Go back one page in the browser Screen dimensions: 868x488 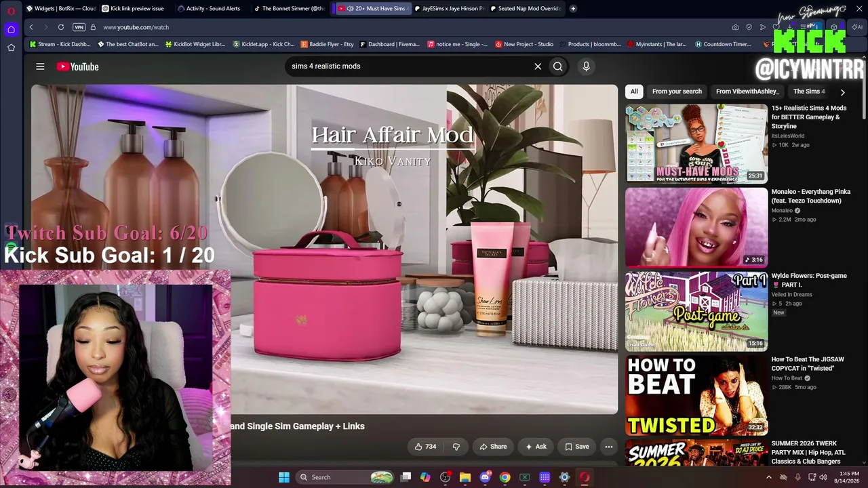(31, 27)
